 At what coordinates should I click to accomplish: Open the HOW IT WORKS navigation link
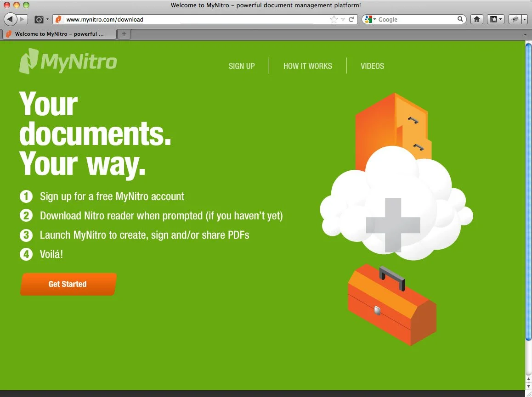308,66
